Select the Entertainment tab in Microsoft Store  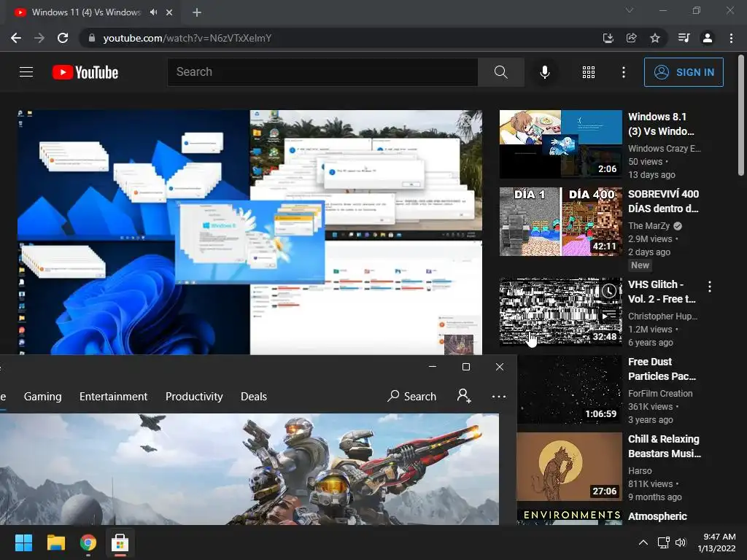click(x=113, y=396)
